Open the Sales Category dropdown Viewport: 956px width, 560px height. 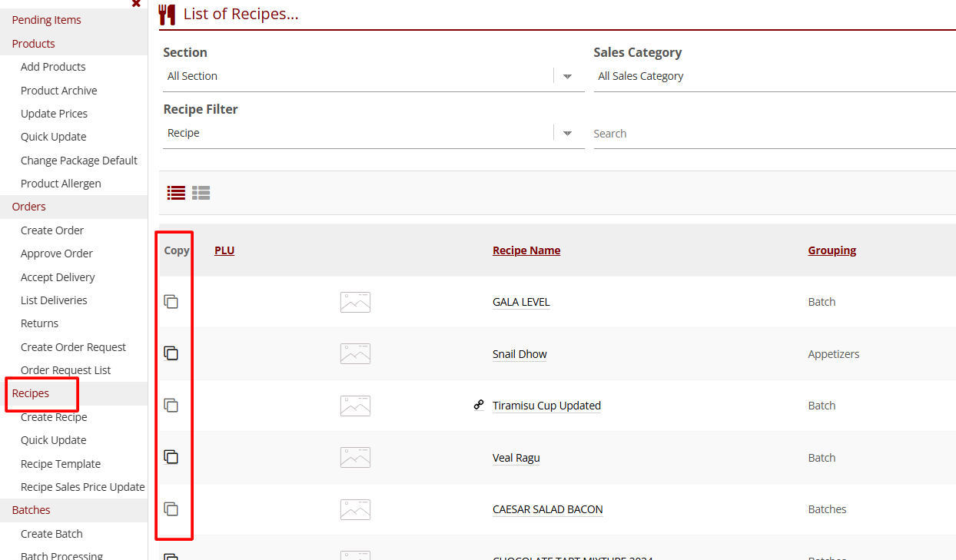(772, 76)
